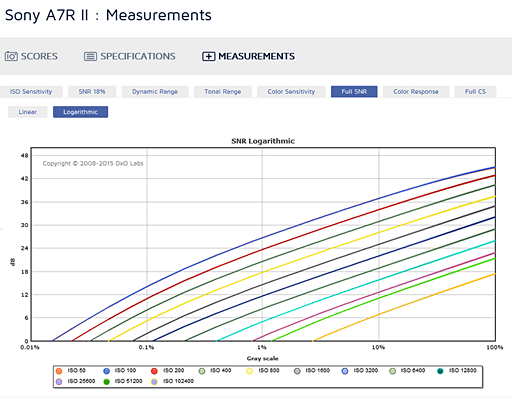Toggle ISO 6400 series in legend
Image resolution: width=512 pixels, height=400 pixels.
[x=407, y=371]
